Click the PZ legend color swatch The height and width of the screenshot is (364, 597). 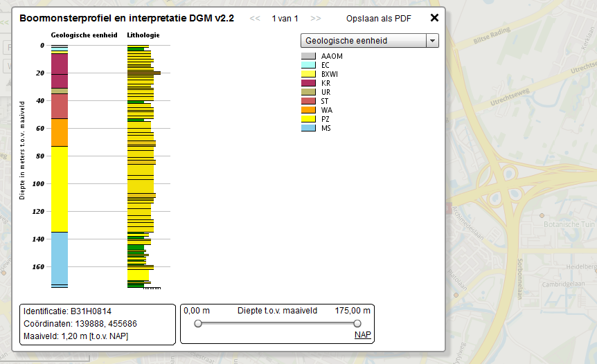tap(308, 119)
